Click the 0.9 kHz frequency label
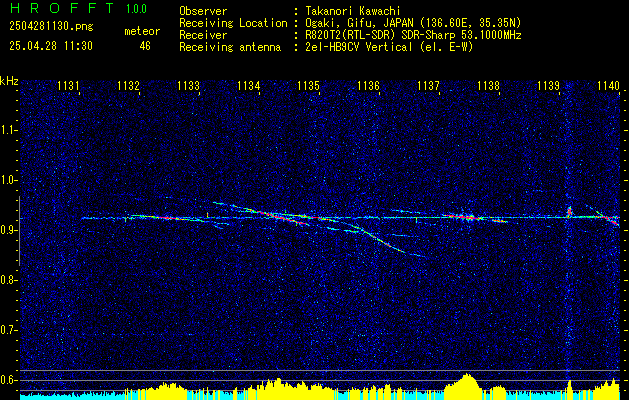 [x=9, y=230]
